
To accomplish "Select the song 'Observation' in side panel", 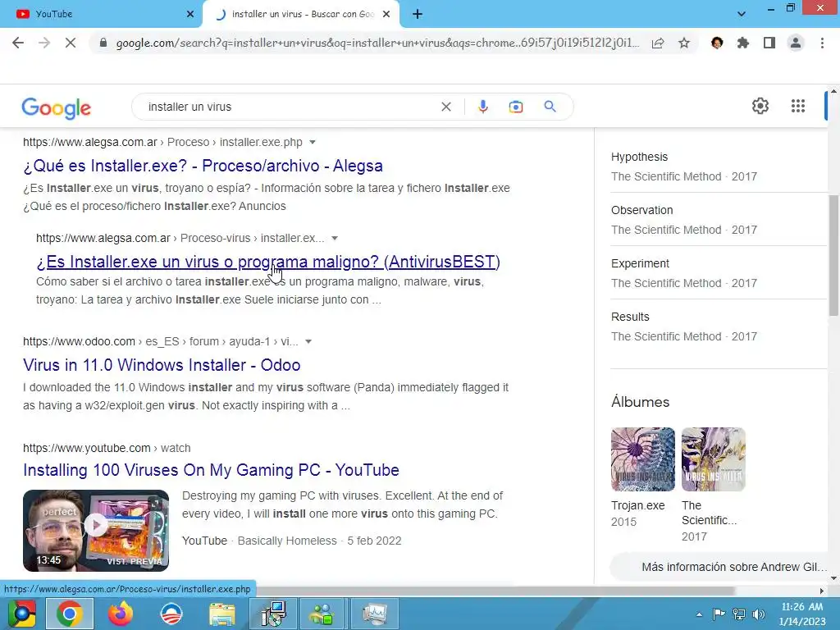I will coord(641,210).
